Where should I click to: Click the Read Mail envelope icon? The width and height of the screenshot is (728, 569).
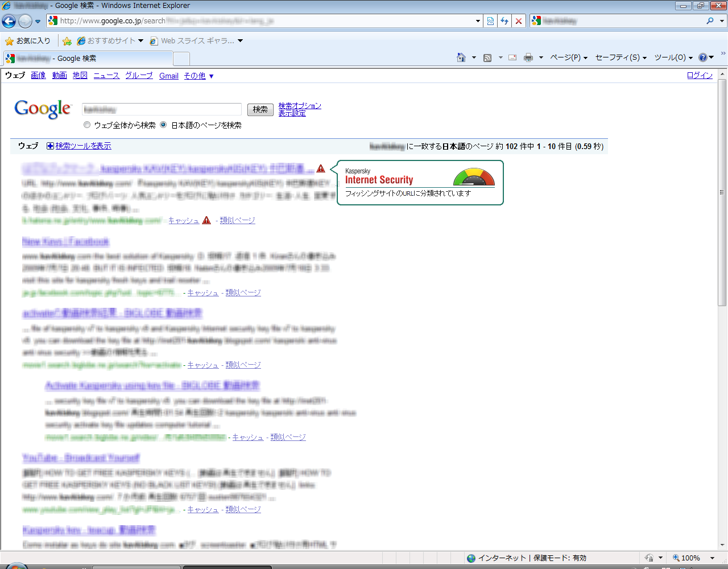(x=512, y=57)
